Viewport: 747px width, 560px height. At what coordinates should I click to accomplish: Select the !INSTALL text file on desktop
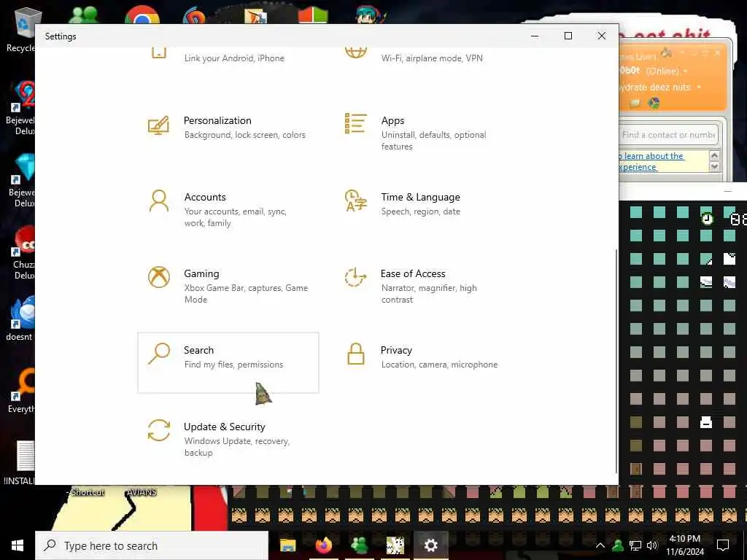(21, 463)
